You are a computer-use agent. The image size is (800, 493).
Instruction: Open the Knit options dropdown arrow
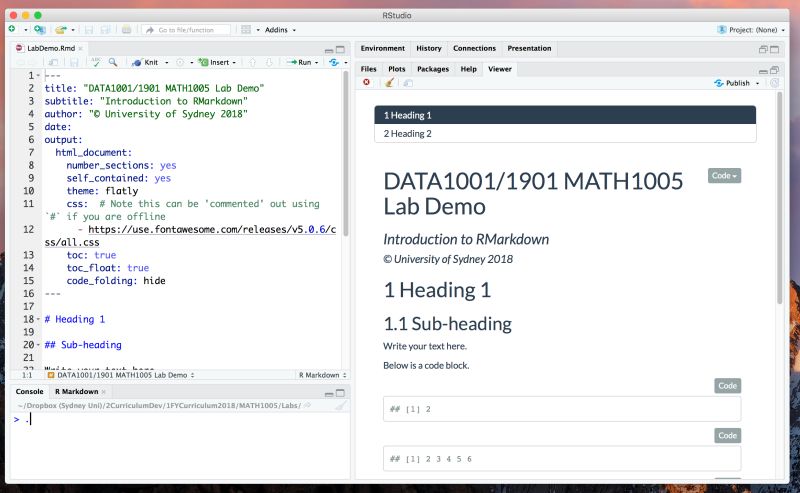(x=166, y=63)
